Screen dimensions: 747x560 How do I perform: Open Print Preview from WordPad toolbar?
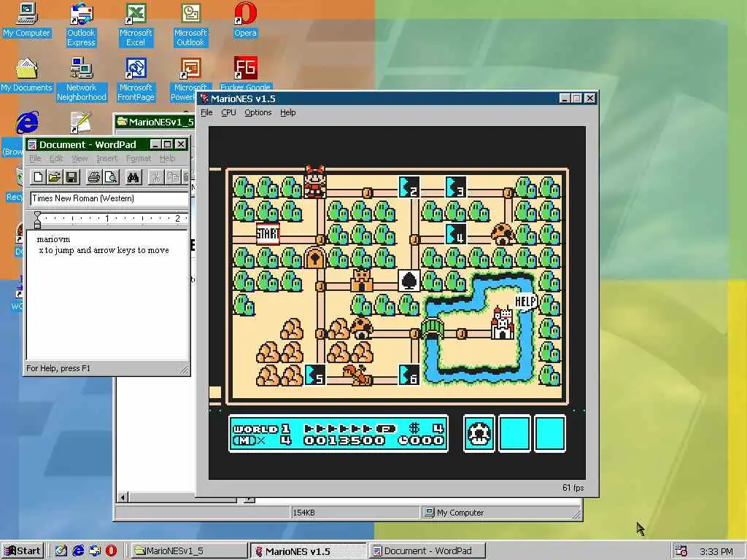pyautogui.click(x=111, y=177)
